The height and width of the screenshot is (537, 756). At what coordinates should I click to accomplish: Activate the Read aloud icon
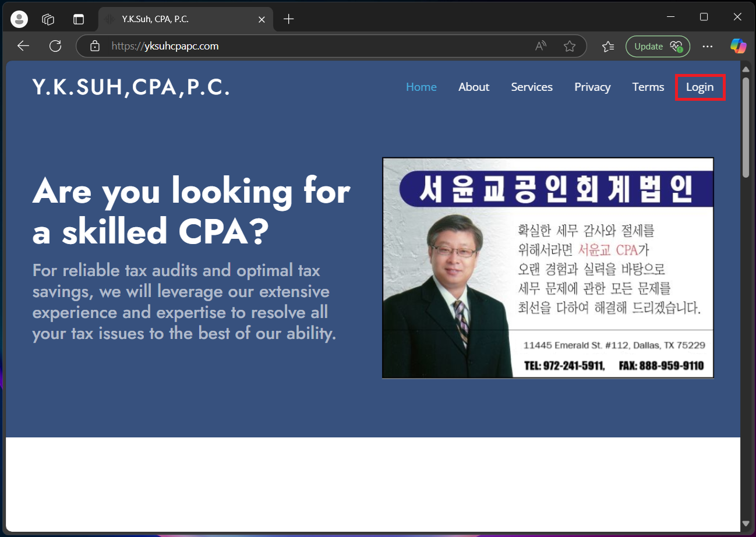pos(541,46)
